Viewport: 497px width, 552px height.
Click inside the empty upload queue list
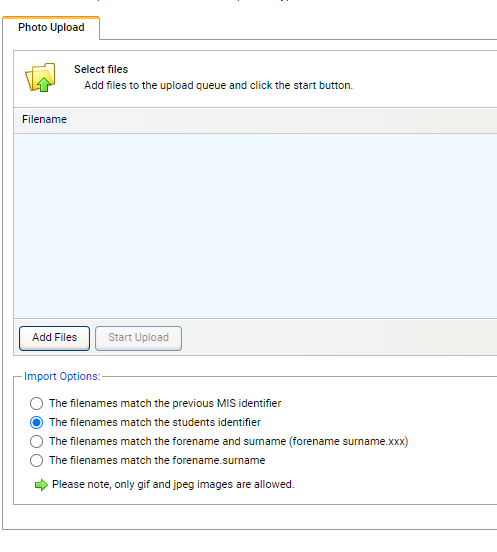(x=255, y=225)
